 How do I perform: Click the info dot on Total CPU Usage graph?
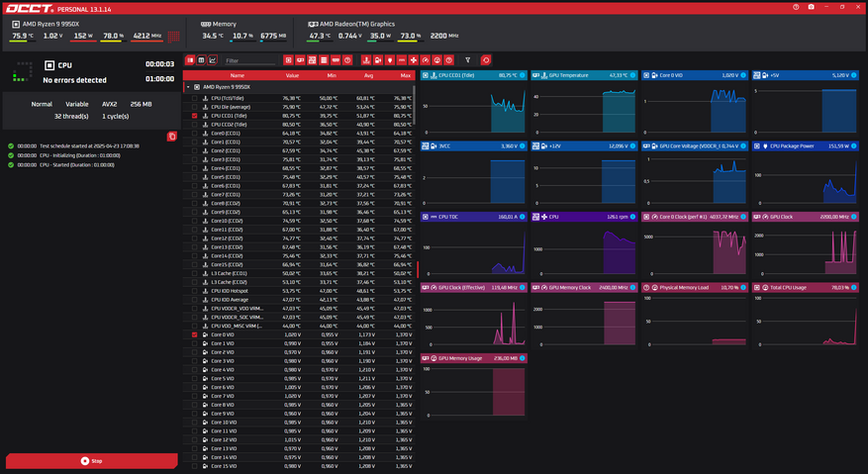tap(853, 287)
